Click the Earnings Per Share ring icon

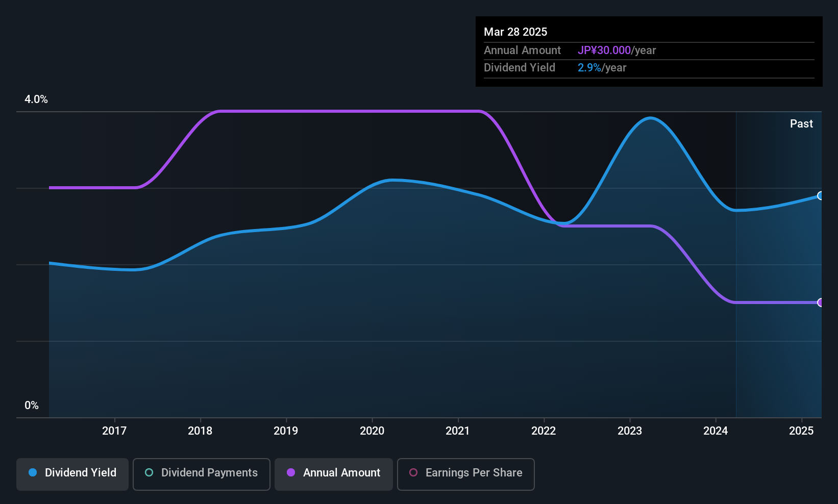point(413,473)
